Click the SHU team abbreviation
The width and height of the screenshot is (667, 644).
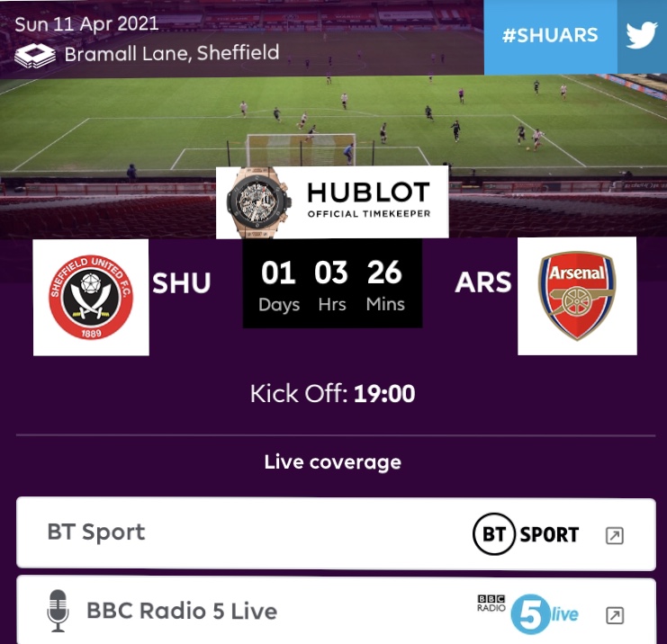pyautogui.click(x=182, y=283)
